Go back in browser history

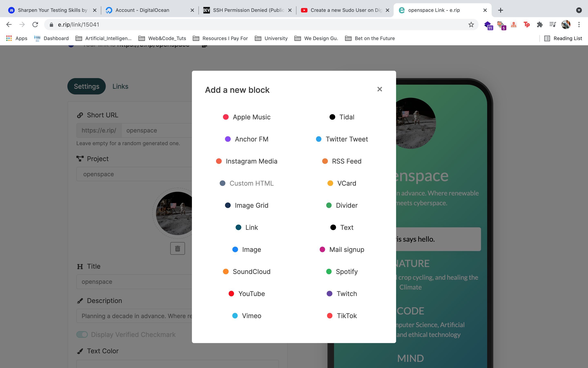click(x=9, y=25)
